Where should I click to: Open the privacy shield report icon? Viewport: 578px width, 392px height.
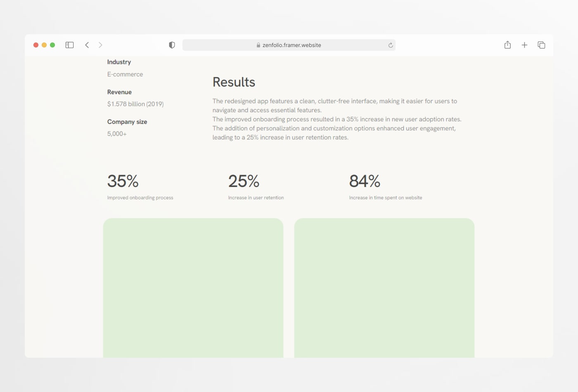(x=172, y=45)
